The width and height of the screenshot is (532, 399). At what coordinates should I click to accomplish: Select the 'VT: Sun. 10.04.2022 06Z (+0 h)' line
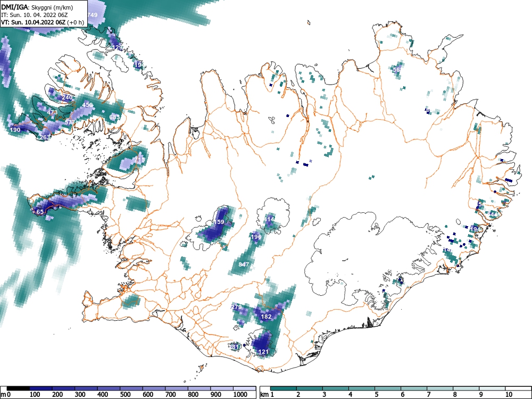click(x=43, y=22)
